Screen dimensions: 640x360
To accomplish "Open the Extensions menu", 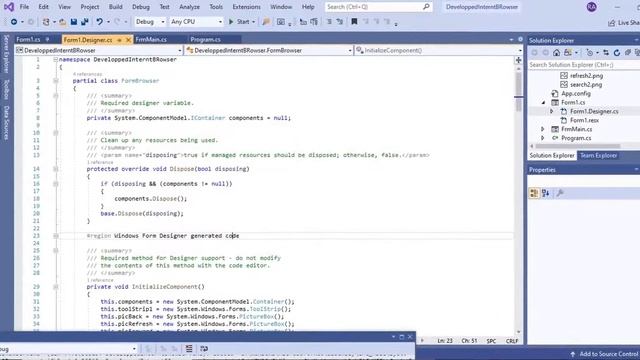I will [x=246, y=7].
